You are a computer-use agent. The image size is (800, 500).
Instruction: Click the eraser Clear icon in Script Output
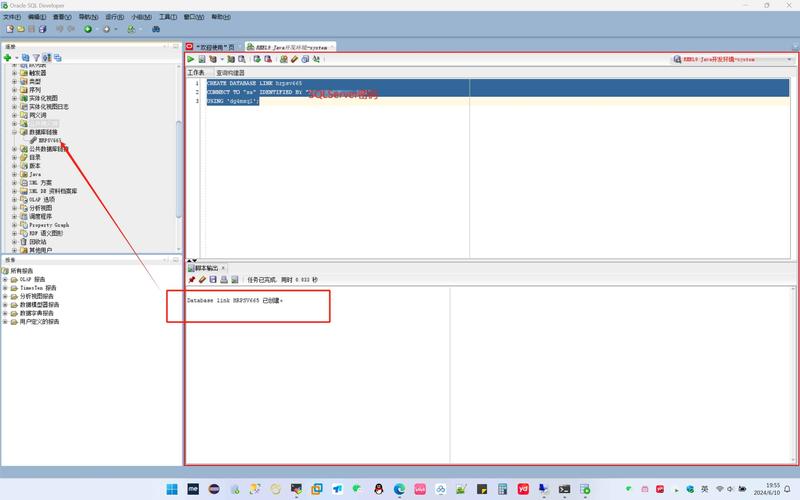pyautogui.click(x=202, y=280)
